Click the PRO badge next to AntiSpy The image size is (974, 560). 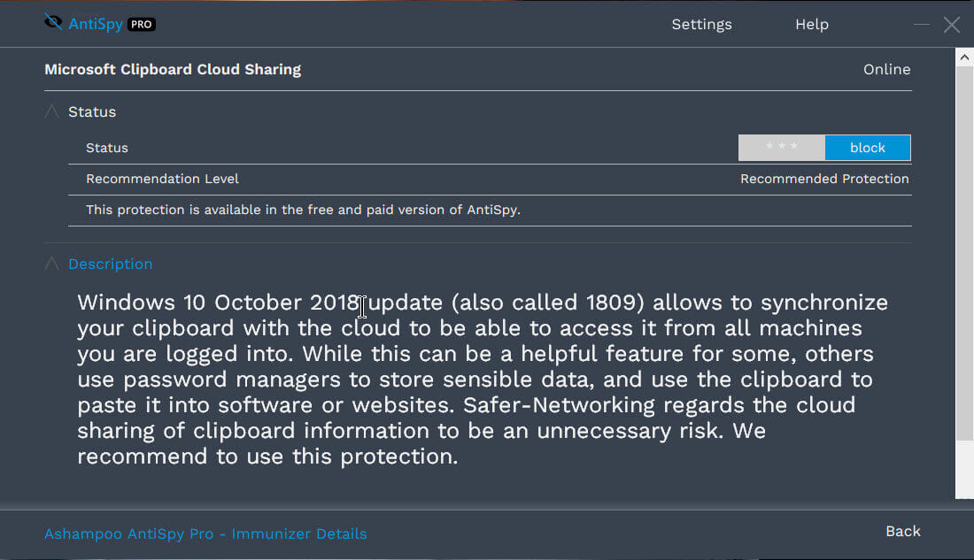142,24
